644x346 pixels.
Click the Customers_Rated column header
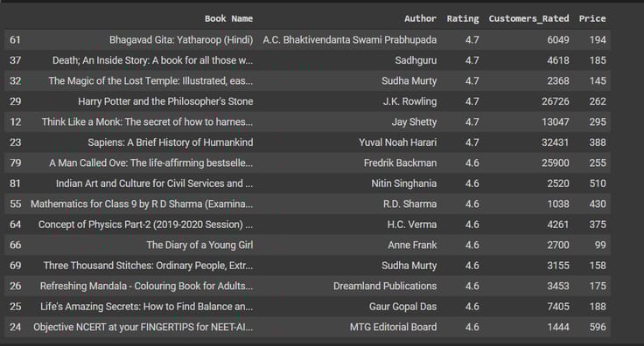tap(529, 18)
